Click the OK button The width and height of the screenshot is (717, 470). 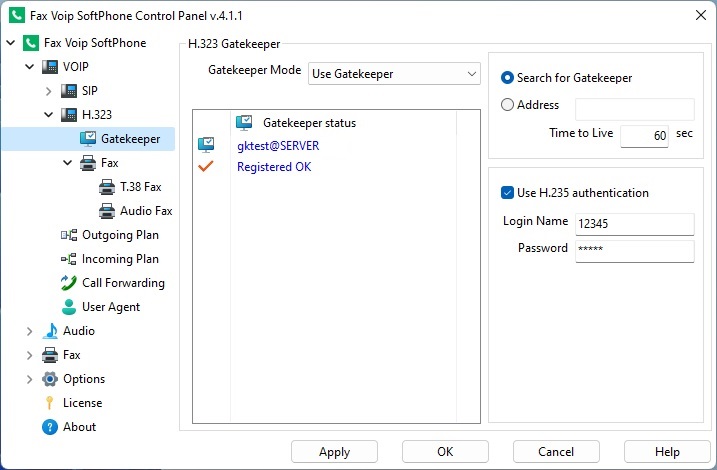(x=445, y=452)
